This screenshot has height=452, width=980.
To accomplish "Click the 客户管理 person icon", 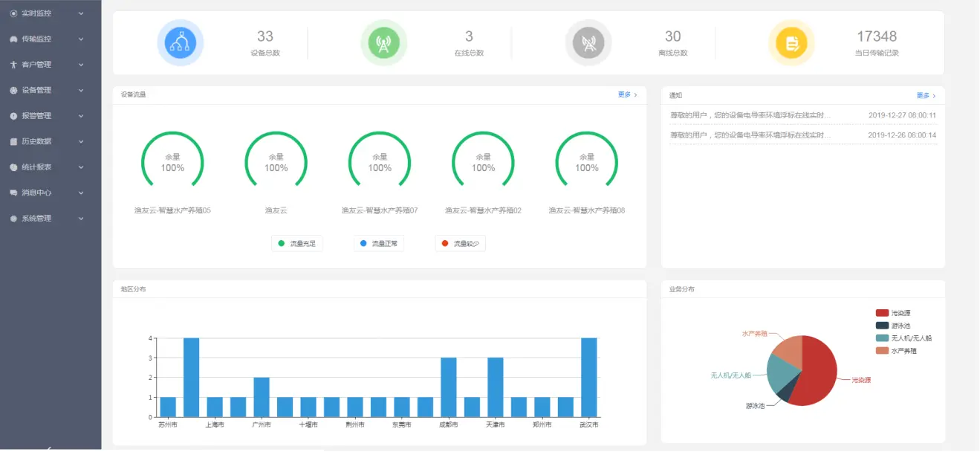I will [13, 65].
